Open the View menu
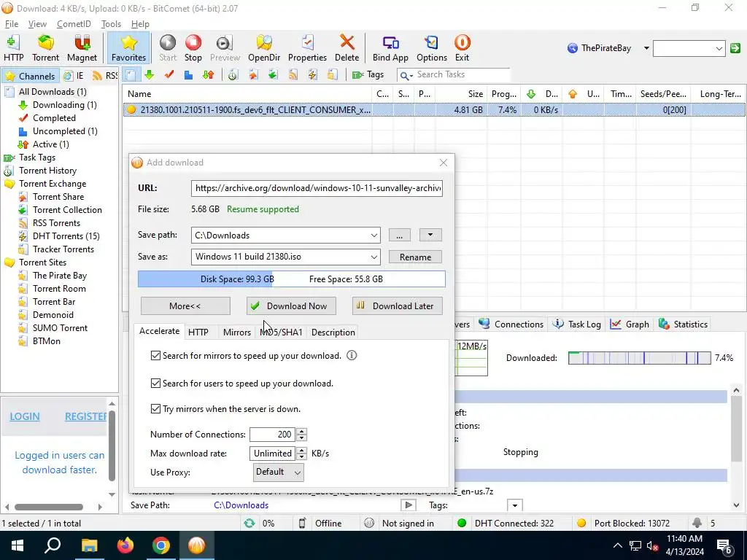 pyautogui.click(x=37, y=24)
